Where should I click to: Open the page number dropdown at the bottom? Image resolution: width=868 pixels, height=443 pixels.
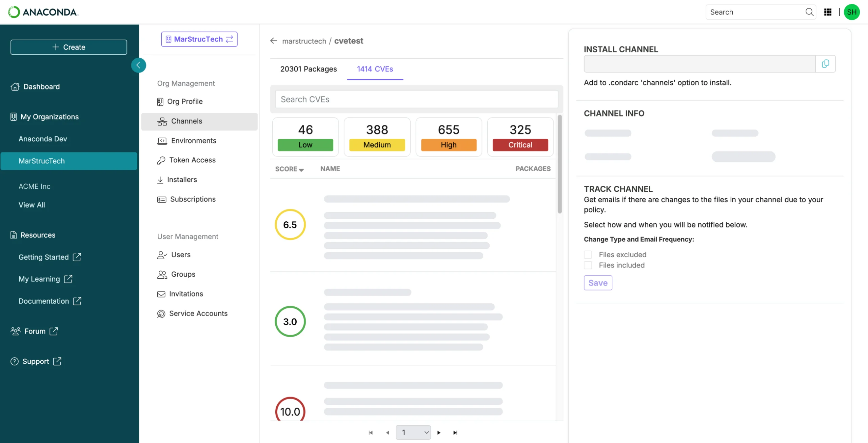413,432
